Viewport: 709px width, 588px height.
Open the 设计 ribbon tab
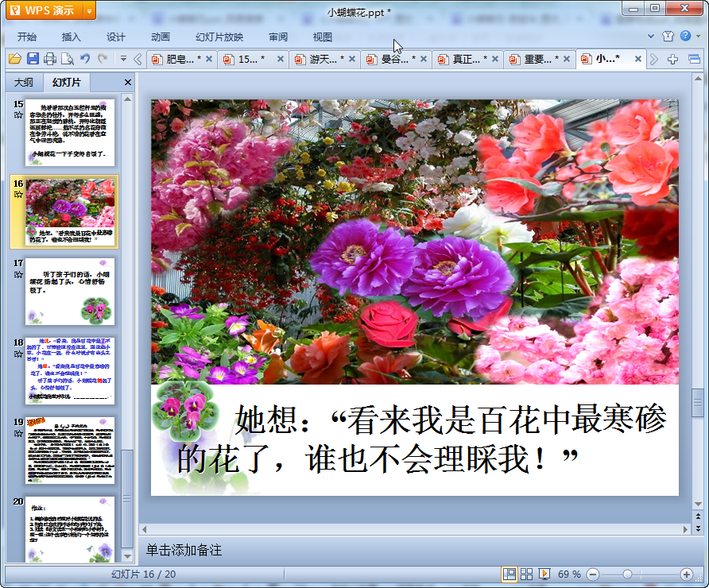pos(116,37)
